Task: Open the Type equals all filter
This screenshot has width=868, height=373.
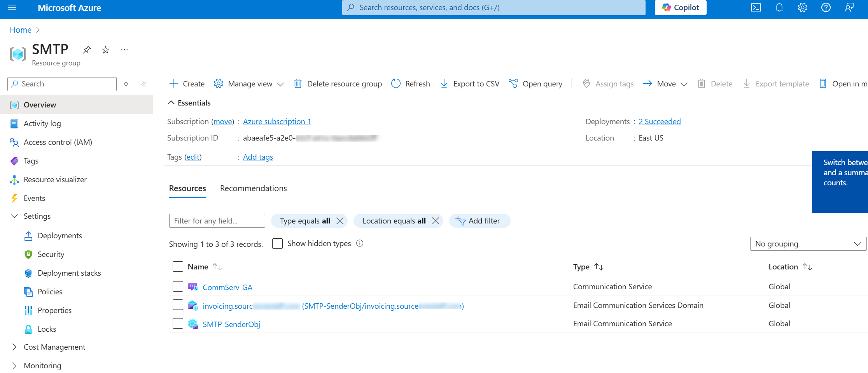Action: tap(305, 221)
